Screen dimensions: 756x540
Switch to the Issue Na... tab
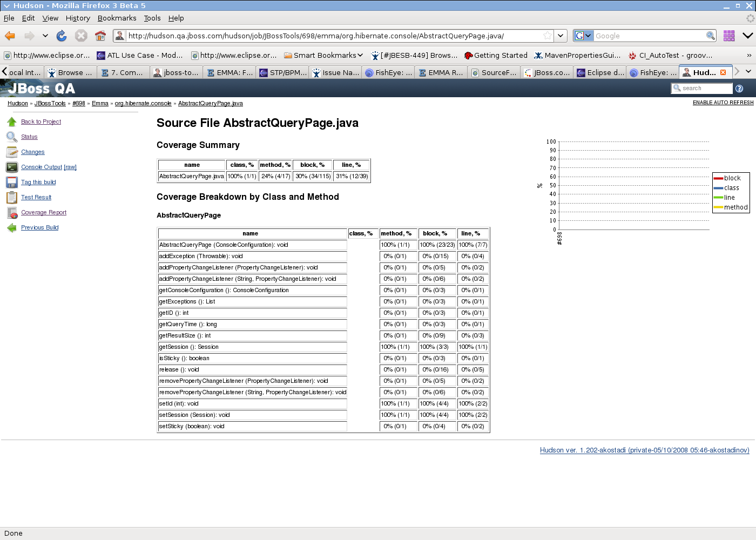(x=335, y=72)
